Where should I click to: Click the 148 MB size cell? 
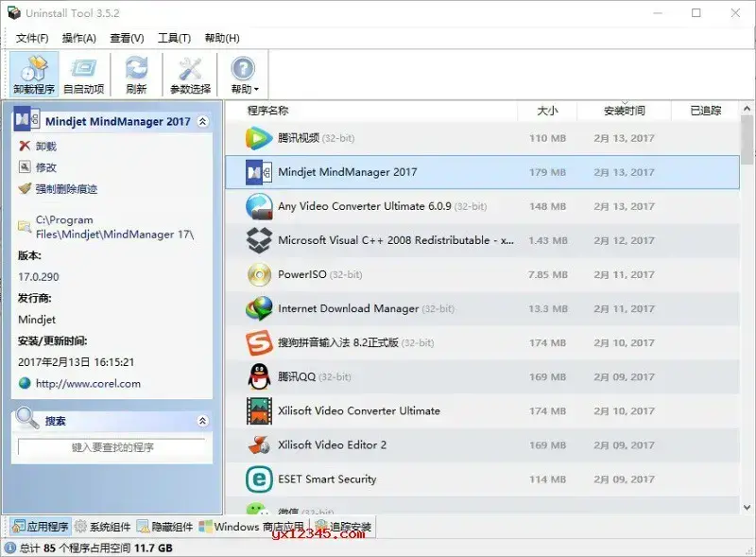pos(547,206)
